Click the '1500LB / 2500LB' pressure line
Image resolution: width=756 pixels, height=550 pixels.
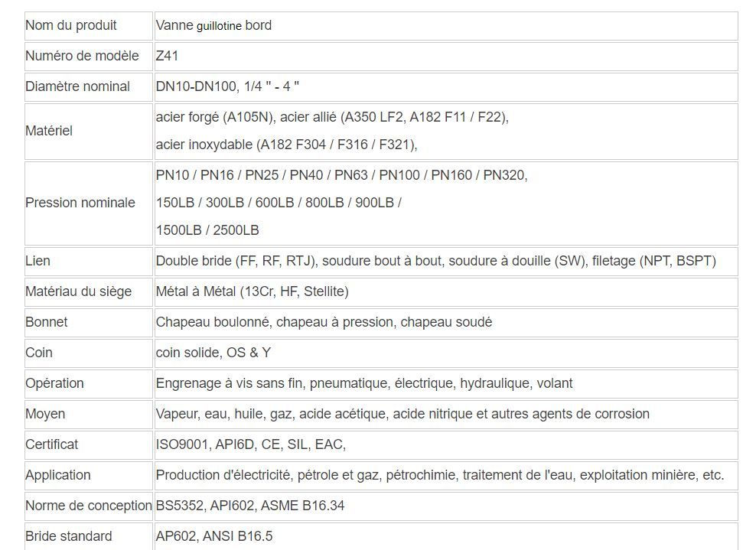[207, 230]
